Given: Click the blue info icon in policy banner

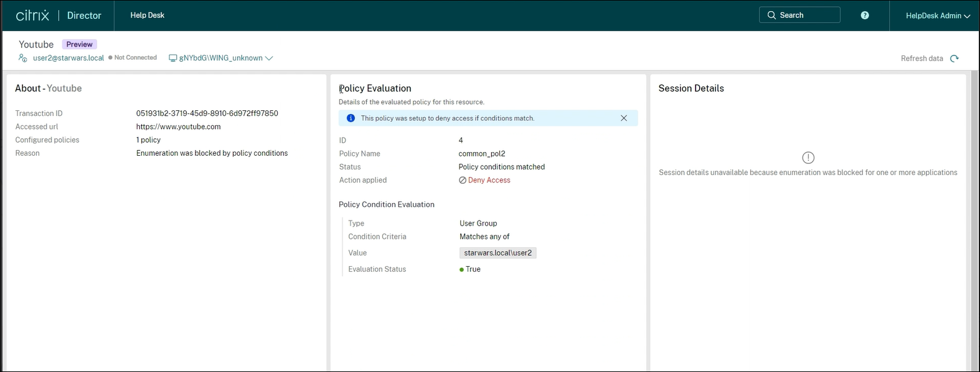Looking at the screenshot, I should click(x=351, y=118).
